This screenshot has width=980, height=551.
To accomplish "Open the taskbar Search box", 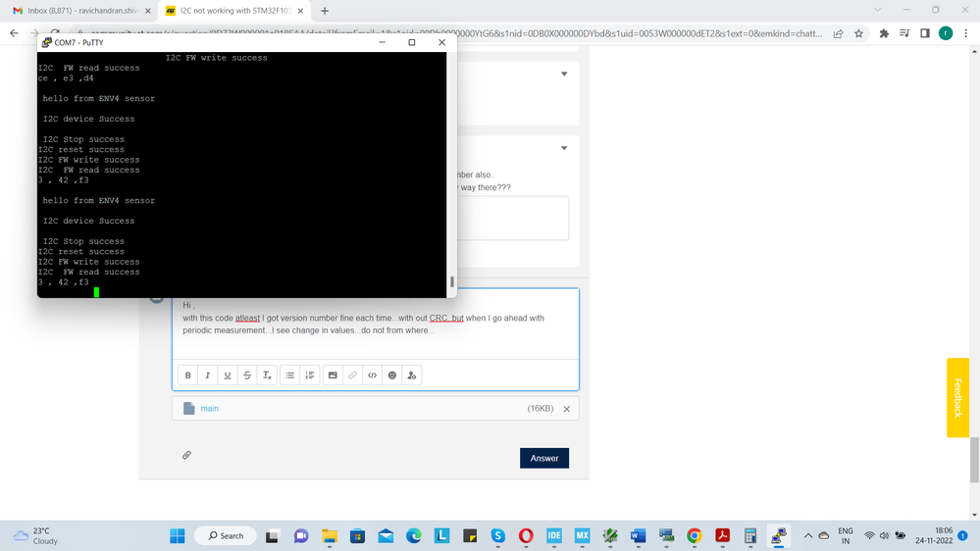I will coord(226,536).
